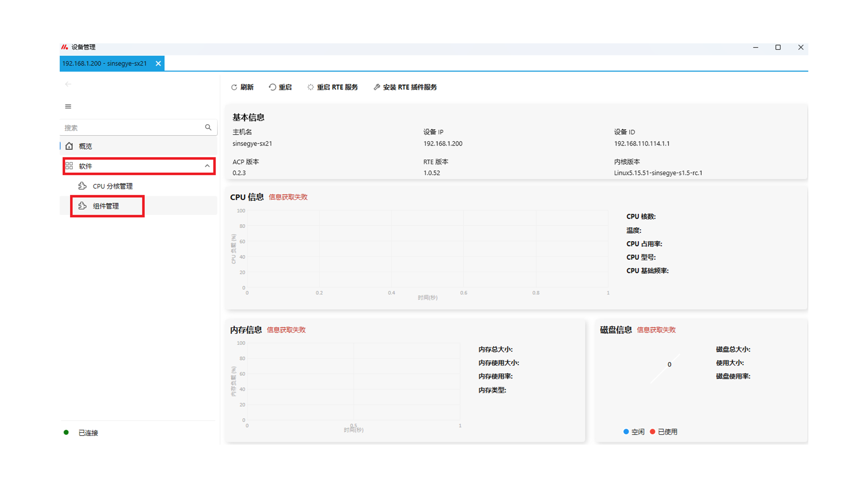Image resolution: width=868 pixels, height=488 pixels.
Task: Select the 192.168.1.200 - sinsegye-sx21 tab
Action: [104, 64]
